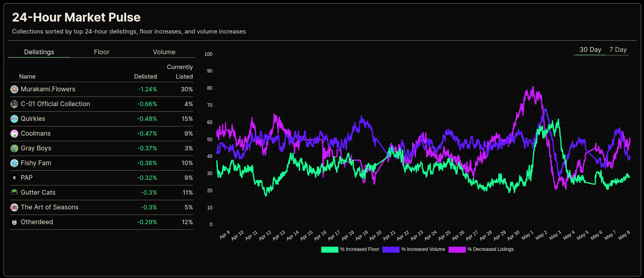This screenshot has width=644, height=278.
Task: Open The Art of Seasons collection
Action: 49,207
